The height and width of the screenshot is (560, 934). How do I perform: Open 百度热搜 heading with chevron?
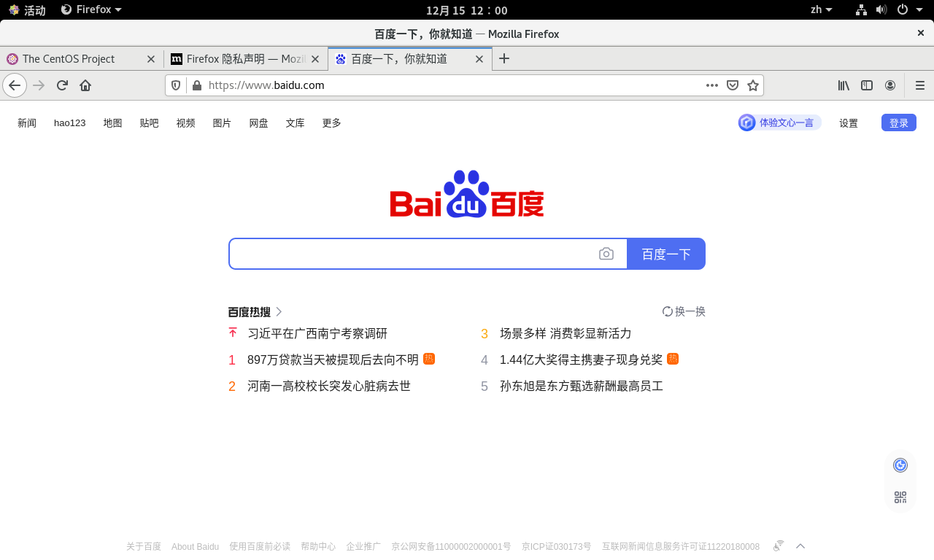pos(255,312)
